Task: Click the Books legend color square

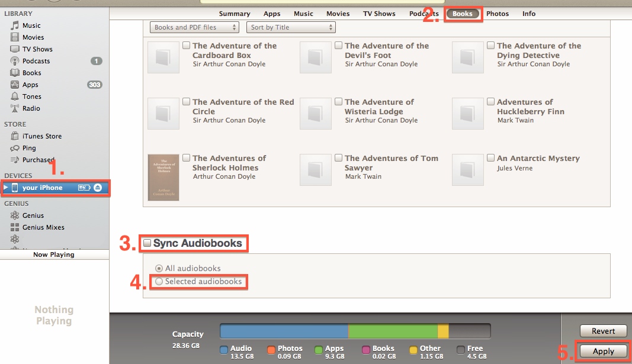Action: pyautogui.click(x=366, y=350)
